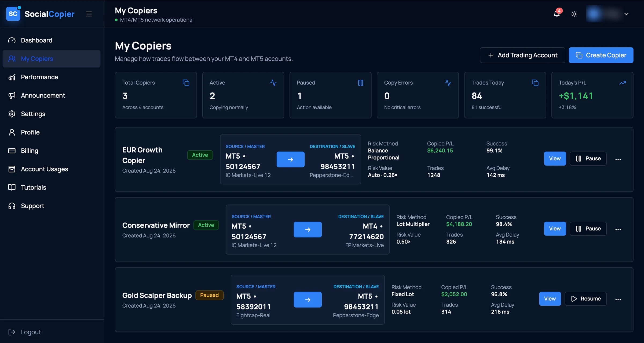Open Announcement section
Viewport: 644px width, 343px height.
tap(52, 95)
